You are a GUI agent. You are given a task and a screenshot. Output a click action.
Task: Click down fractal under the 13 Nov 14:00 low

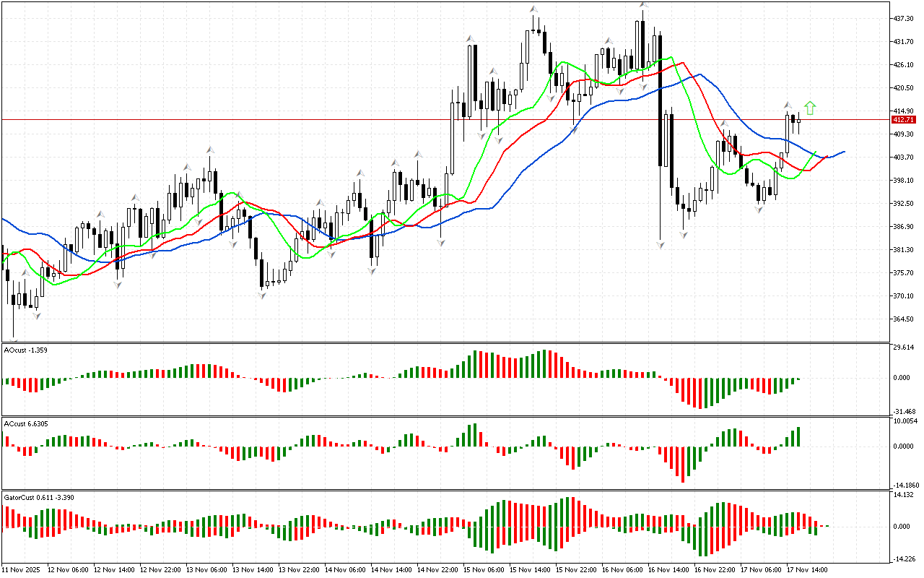pyautogui.click(x=263, y=295)
